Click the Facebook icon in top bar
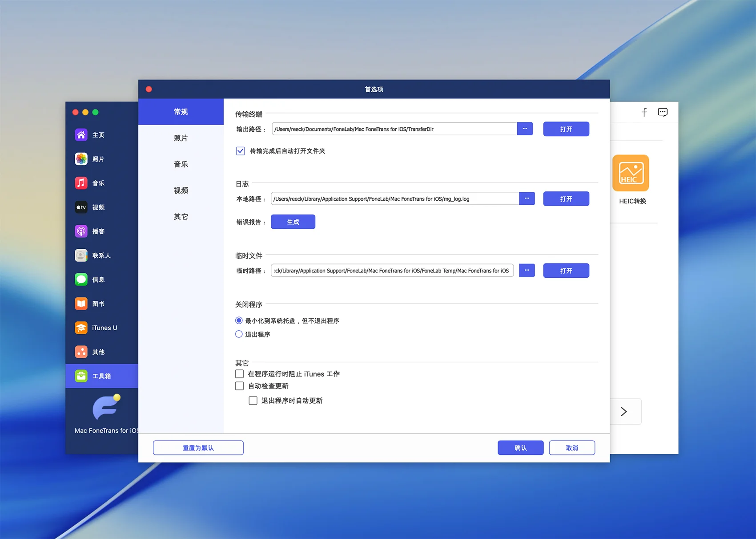This screenshot has height=539, width=756. coord(644,112)
